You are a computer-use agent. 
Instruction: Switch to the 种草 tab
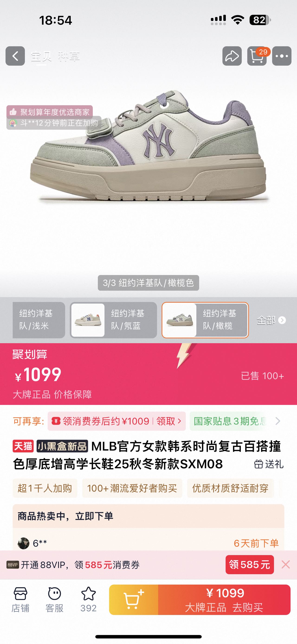69,56
